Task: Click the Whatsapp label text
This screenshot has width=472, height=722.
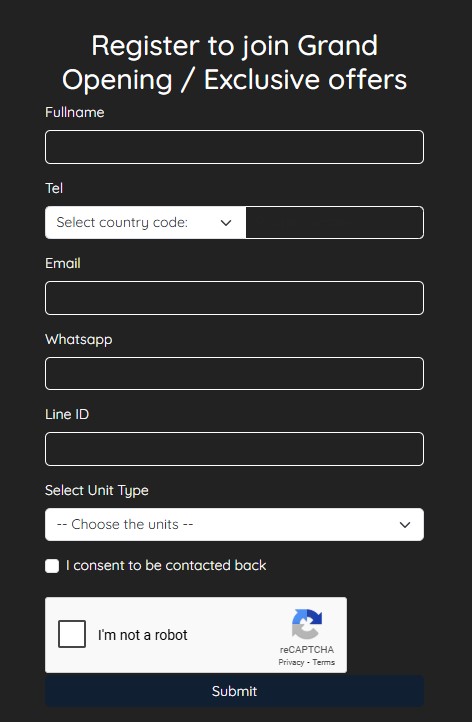Action: 79,340
